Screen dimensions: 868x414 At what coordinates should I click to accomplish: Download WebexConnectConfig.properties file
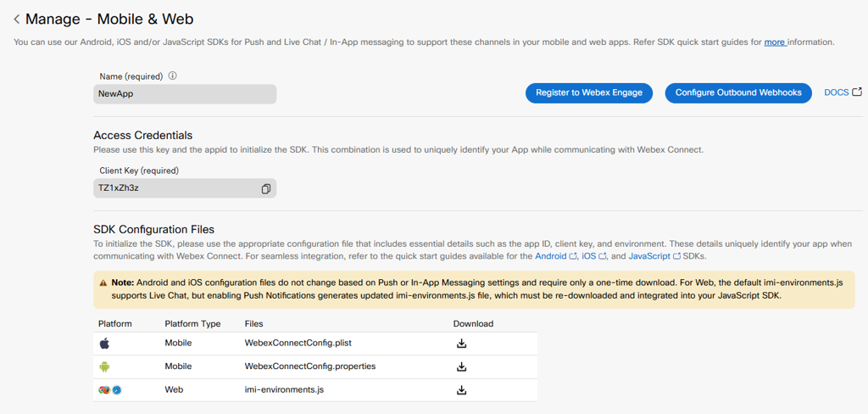coord(462,366)
